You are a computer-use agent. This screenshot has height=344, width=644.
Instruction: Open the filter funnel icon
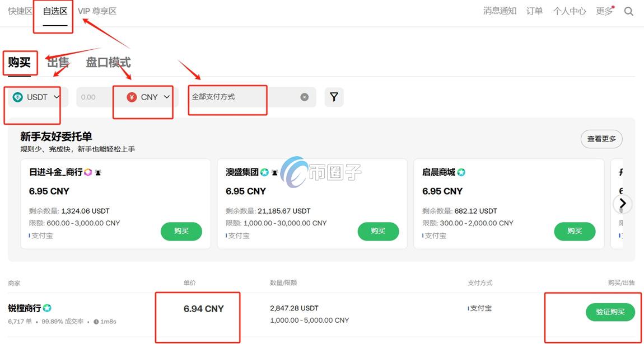(x=334, y=97)
